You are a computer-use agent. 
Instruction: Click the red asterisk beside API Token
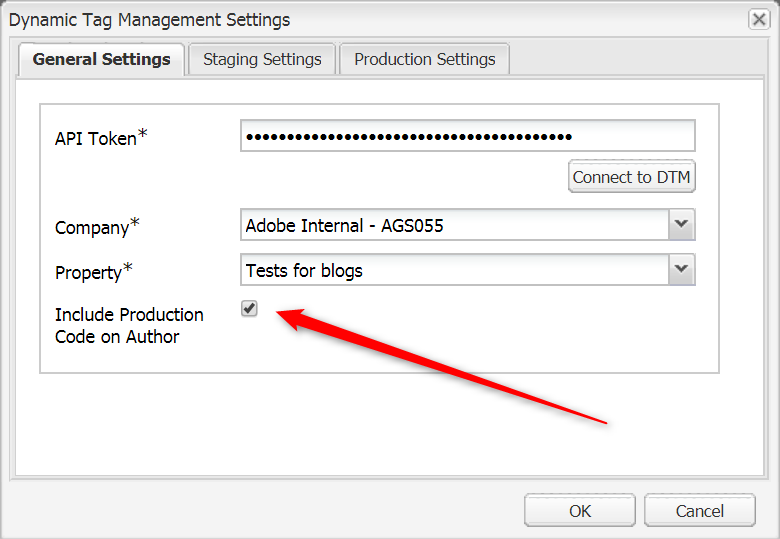click(x=143, y=134)
